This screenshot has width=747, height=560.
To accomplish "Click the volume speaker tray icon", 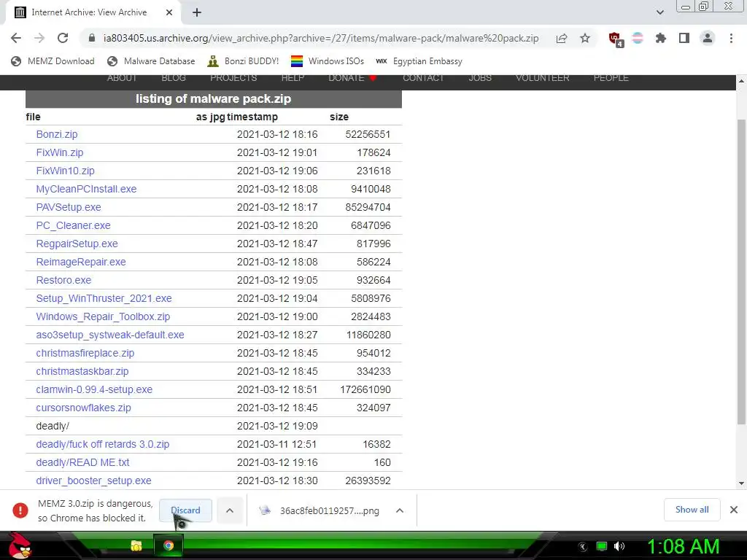I will (619, 546).
